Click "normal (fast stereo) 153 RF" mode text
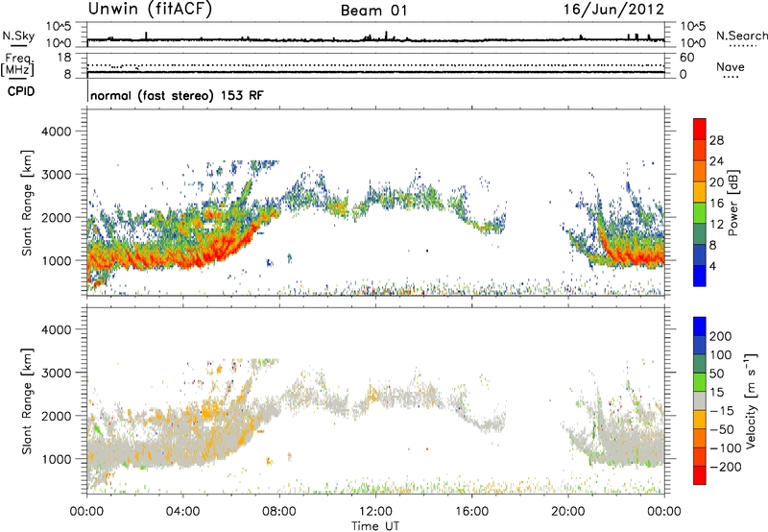This screenshot has height=532, width=768. click(x=177, y=95)
